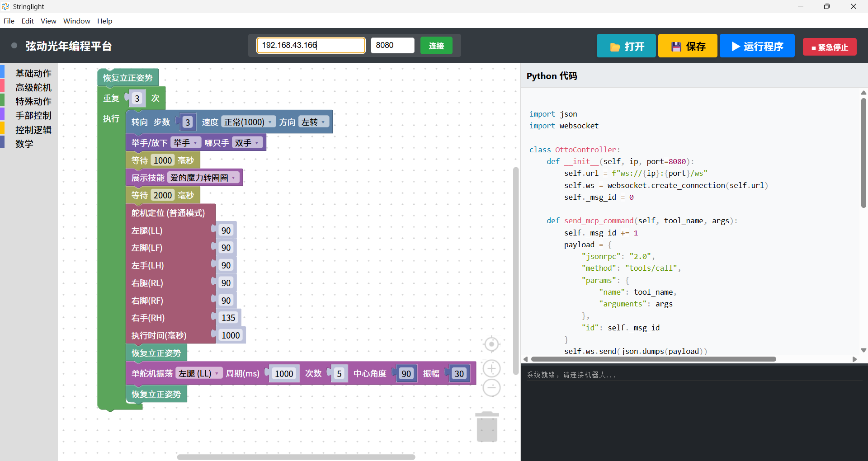Click the trash can in the workspace

(x=487, y=426)
